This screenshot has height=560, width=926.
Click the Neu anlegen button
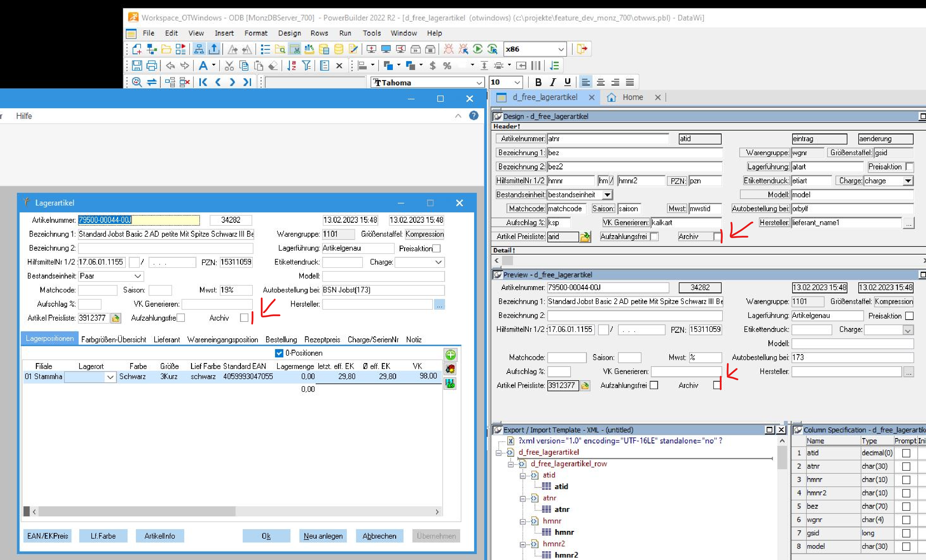323,536
